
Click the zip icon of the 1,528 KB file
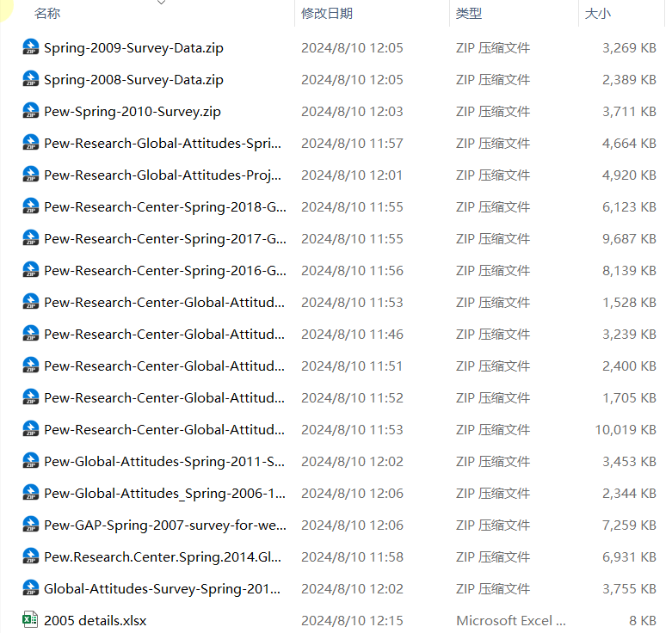[30, 302]
